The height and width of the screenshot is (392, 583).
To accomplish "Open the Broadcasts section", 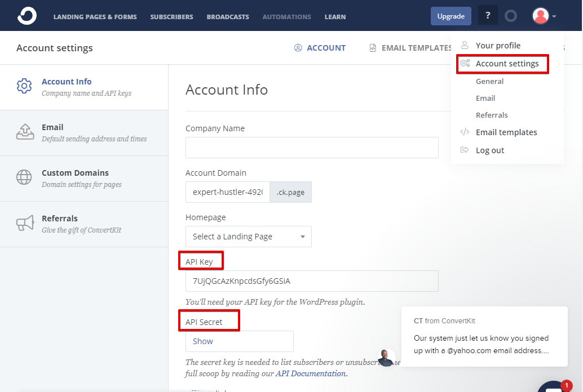I will pyautogui.click(x=228, y=17).
